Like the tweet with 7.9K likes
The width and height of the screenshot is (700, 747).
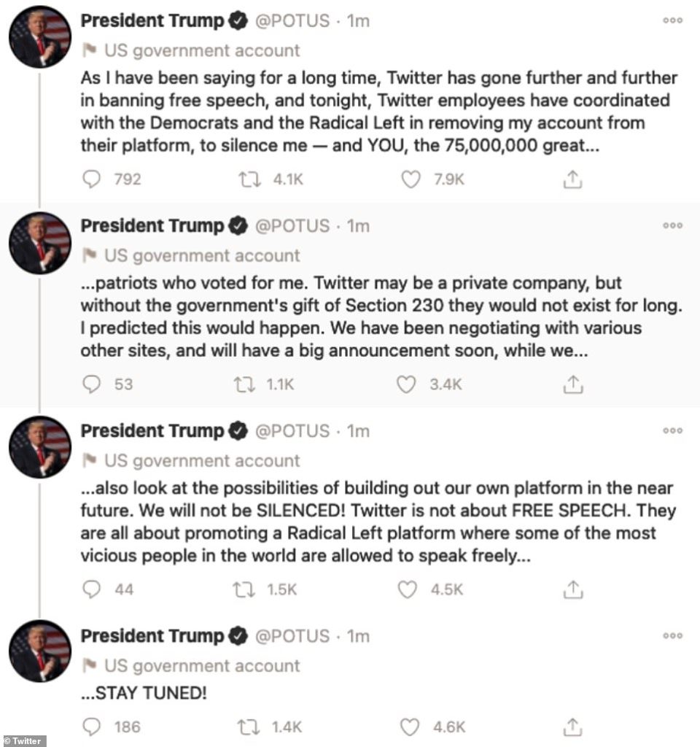point(411,179)
